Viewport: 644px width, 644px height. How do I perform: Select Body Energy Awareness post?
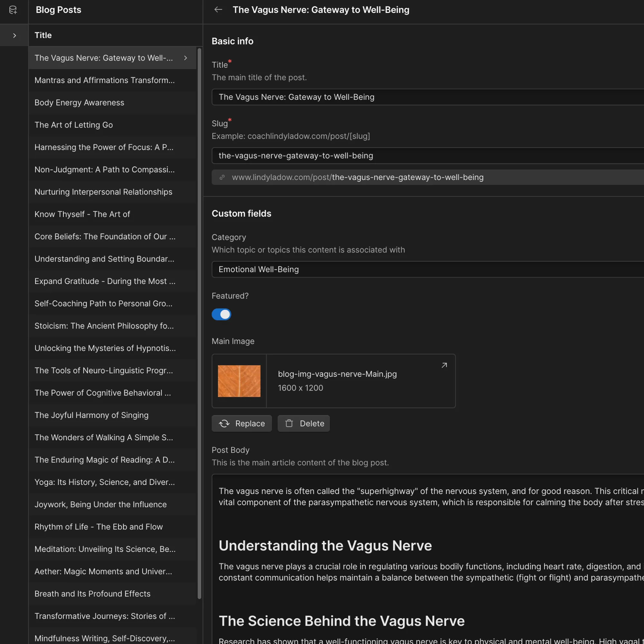(x=112, y=103)
